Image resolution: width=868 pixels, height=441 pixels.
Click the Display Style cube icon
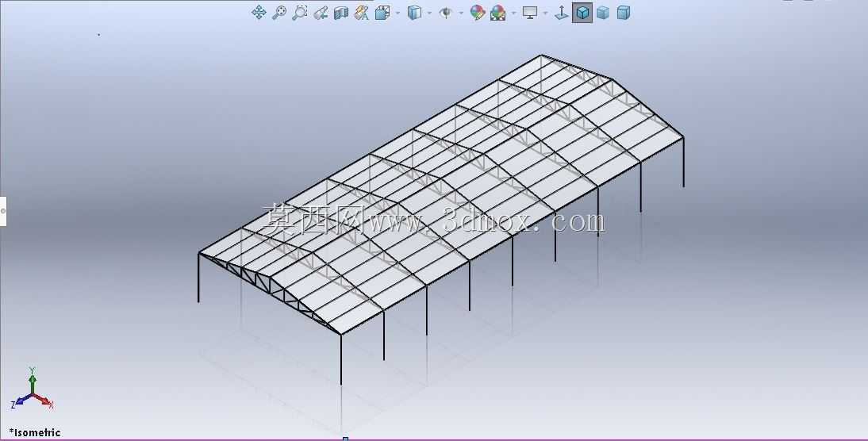(x=414, y=12)
